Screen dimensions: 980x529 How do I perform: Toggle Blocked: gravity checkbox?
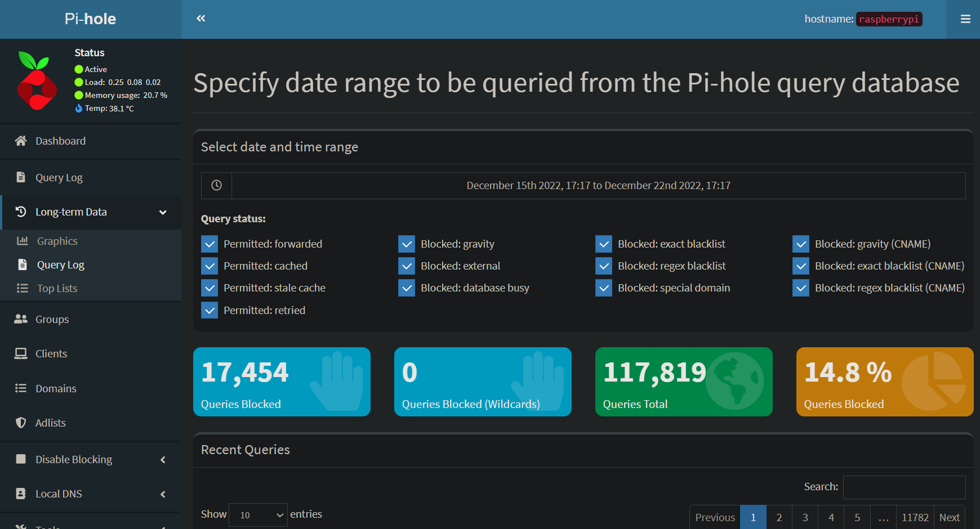coord(407,244)
